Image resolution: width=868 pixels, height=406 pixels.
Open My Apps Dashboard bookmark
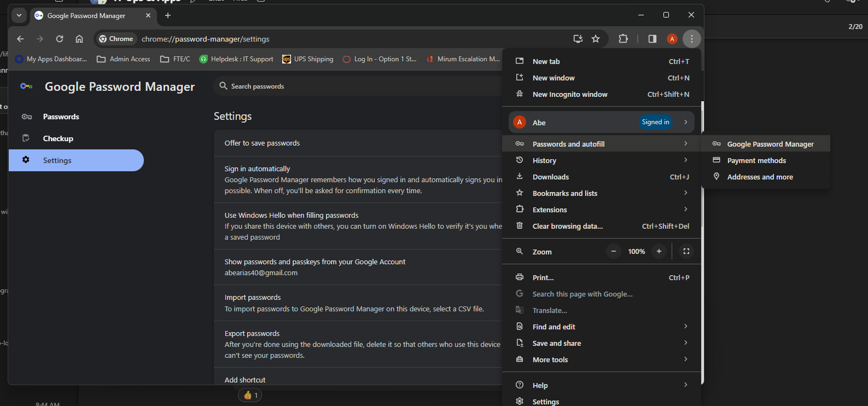click(51, 59)
